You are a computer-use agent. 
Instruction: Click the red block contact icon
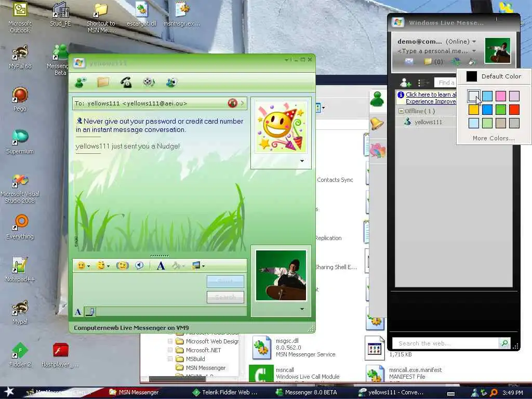point(232,103)
